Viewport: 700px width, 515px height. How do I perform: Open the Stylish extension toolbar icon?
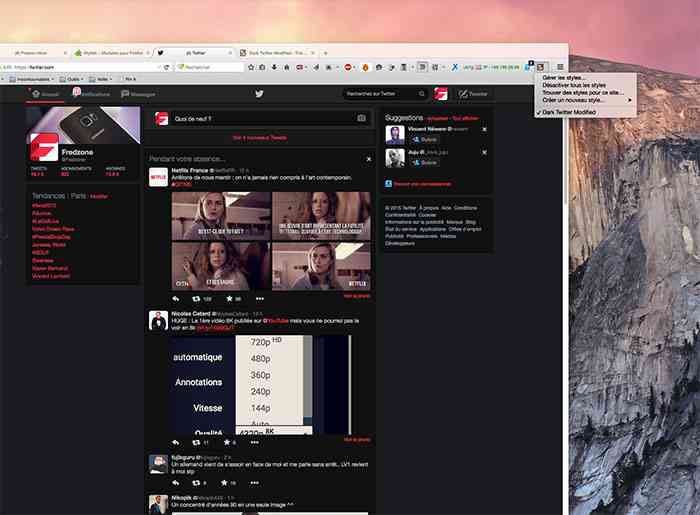(542, 67)
